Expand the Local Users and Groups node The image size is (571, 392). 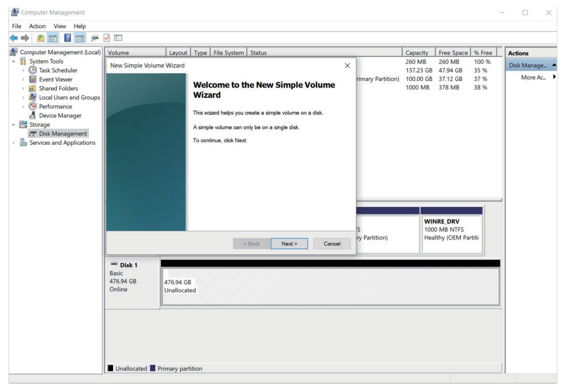(23, 97)
